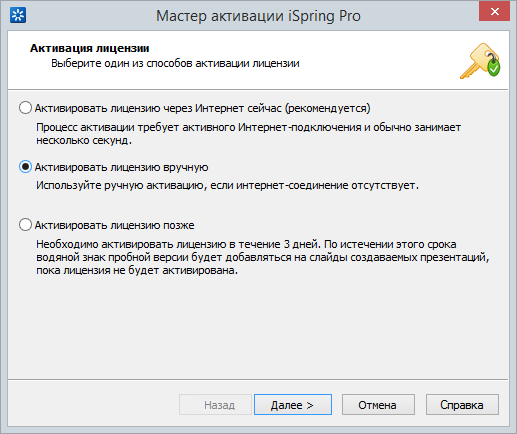Click the golden license key icon

point(479,61)
